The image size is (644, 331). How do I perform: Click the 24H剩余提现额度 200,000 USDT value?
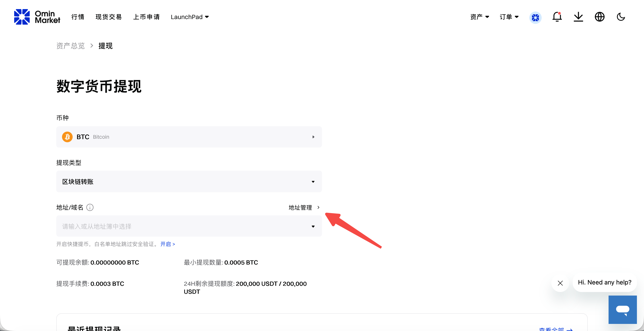[x=245, y=288]
